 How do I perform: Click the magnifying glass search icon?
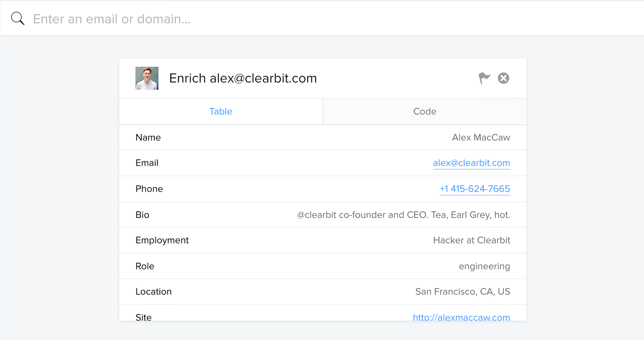click(18, 19)
